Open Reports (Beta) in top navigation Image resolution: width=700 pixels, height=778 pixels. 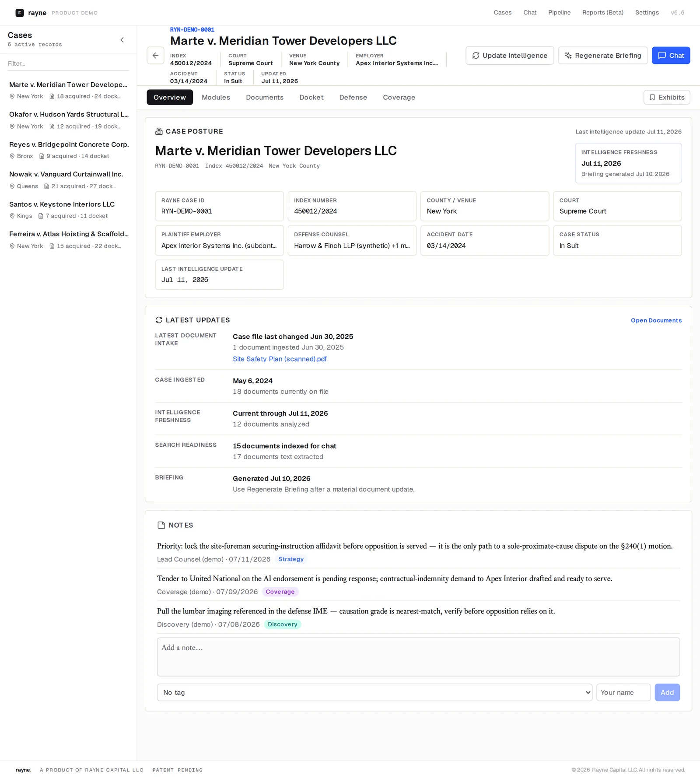603,13
